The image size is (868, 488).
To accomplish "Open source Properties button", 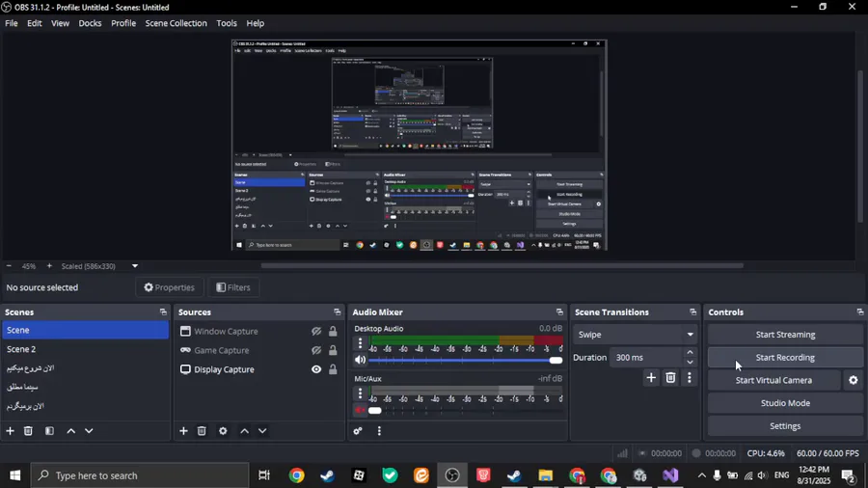I will tap(170, 287).
